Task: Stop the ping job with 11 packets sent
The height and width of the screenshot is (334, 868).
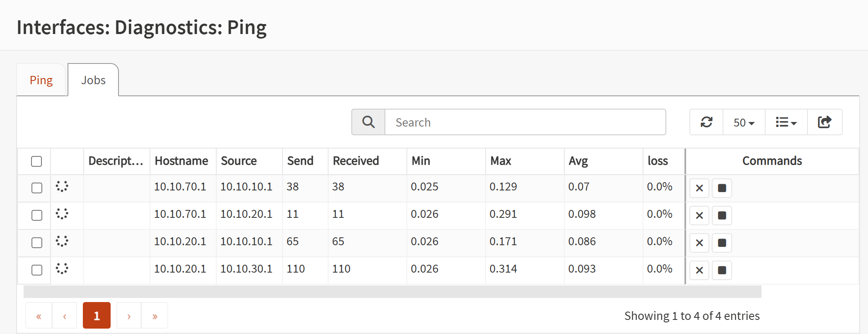Action: point(722,215)
